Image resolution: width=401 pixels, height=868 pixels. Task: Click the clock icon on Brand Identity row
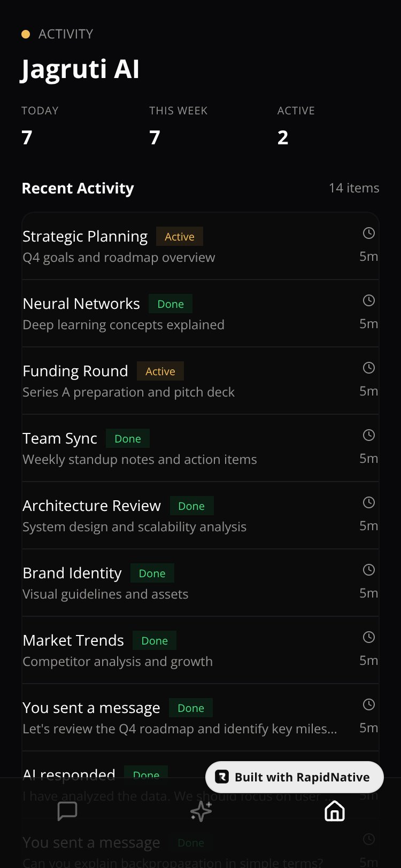pos(369,570)
